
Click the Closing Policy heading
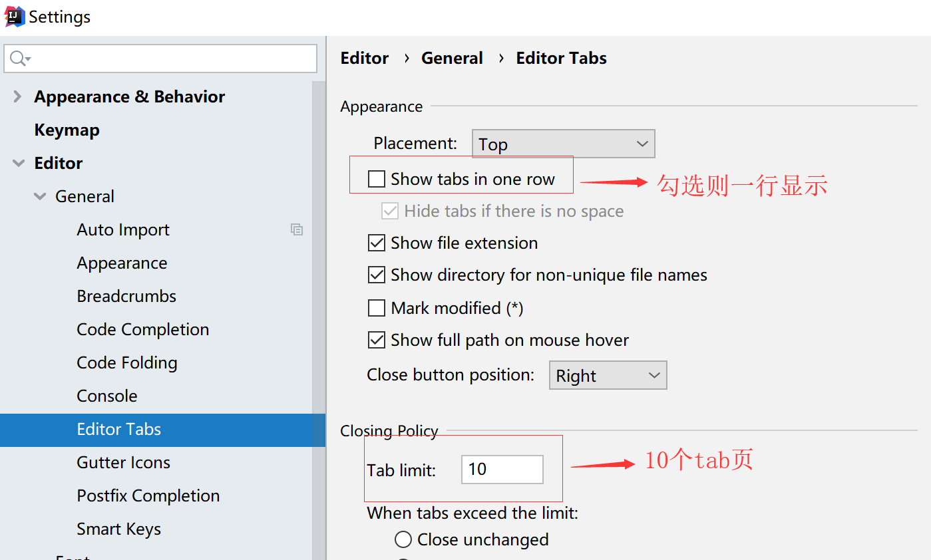pos(389,431)
